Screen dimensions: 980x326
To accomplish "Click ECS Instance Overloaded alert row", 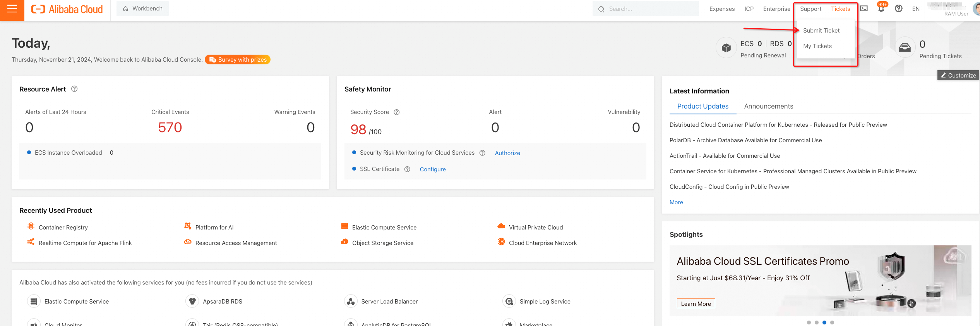I will (x=70, y=153).
